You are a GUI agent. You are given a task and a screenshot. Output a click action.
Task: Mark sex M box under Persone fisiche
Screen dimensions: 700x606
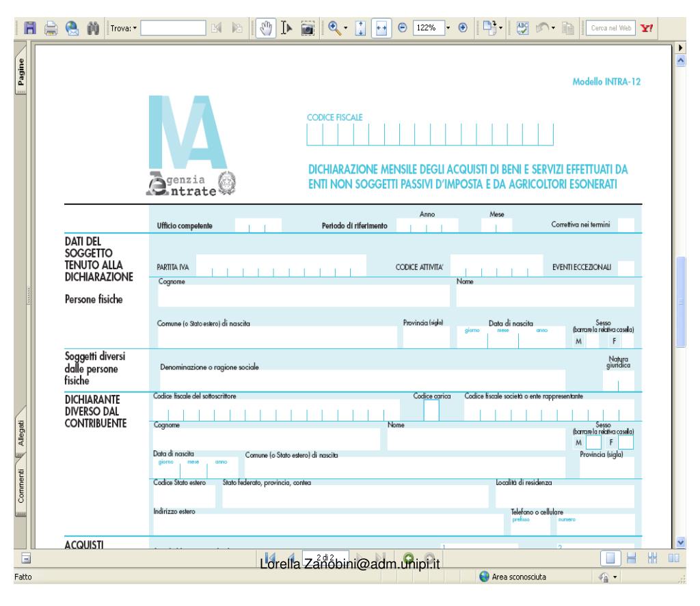tap(592, 342)
